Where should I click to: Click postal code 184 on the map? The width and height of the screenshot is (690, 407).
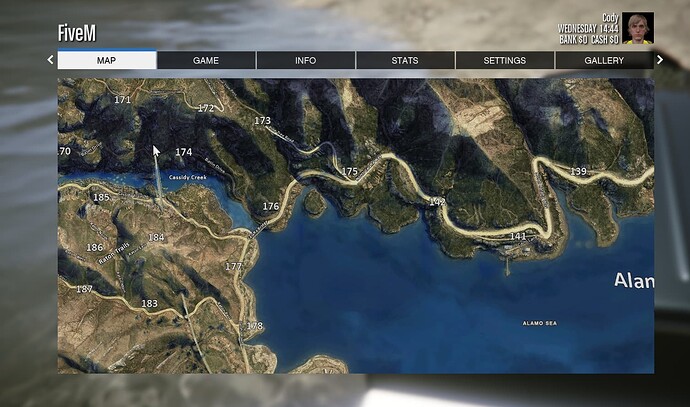click(x=156, y=238)
